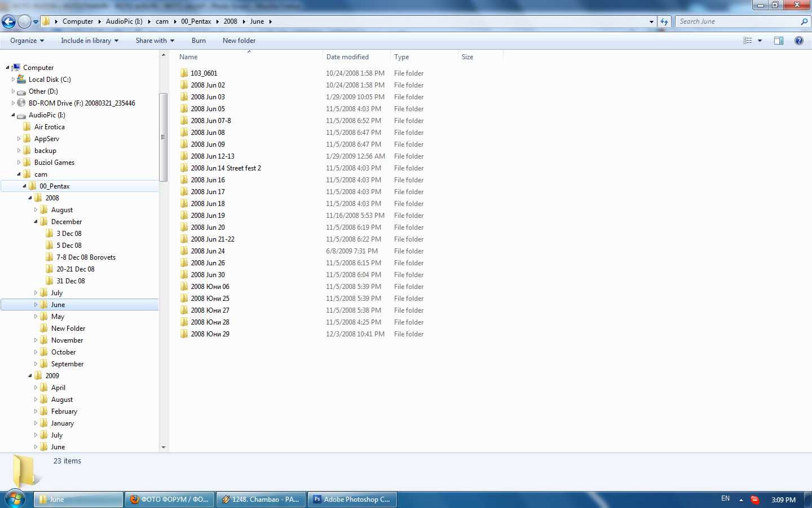Click the Change your view icon

[x=748, y=41]
